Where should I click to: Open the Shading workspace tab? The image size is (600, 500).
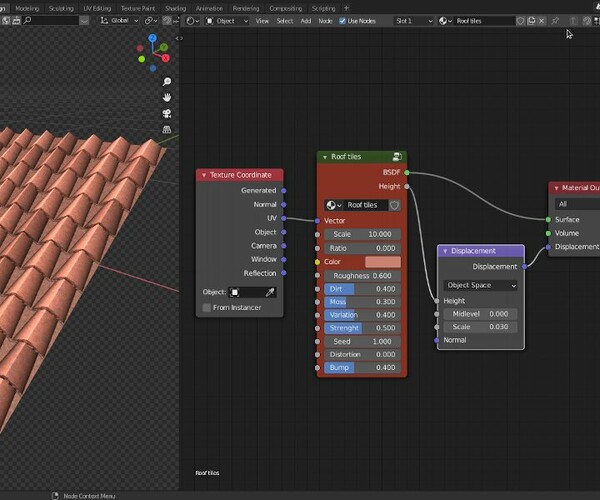click(x=175, y=7)
